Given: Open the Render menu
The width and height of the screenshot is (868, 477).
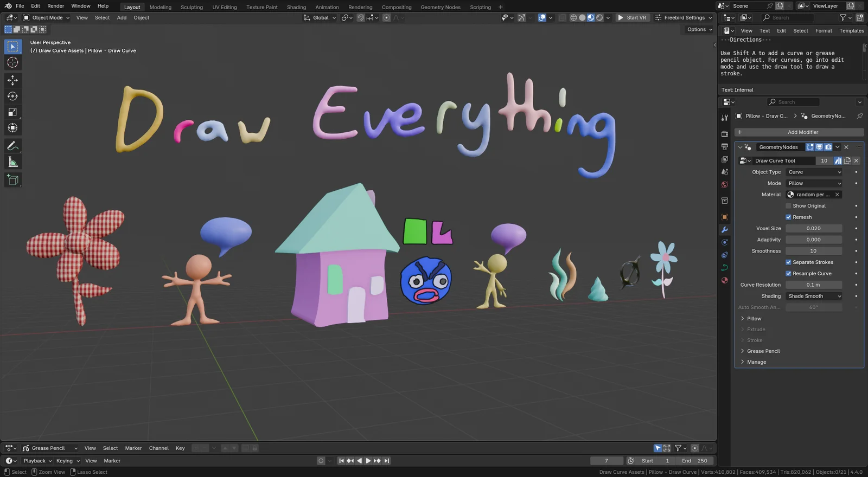Looking at the screenshot, I should 55,6.
